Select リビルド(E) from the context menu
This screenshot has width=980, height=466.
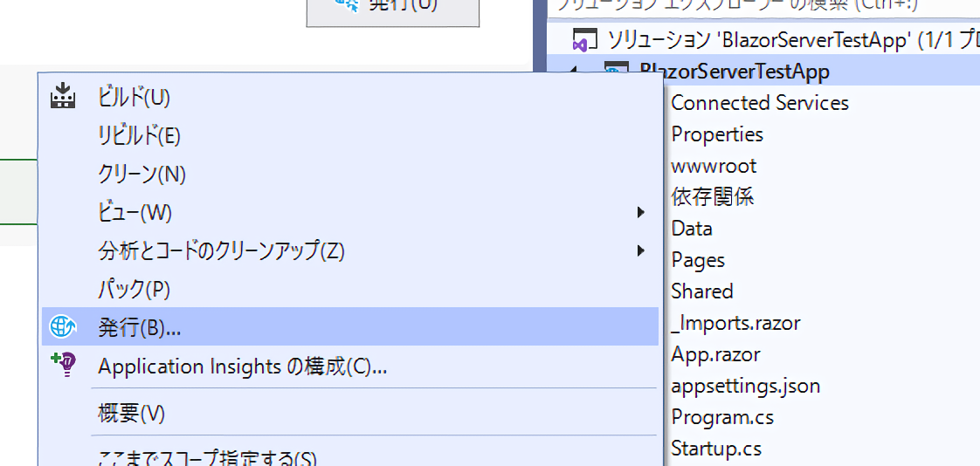click(139, 135)
